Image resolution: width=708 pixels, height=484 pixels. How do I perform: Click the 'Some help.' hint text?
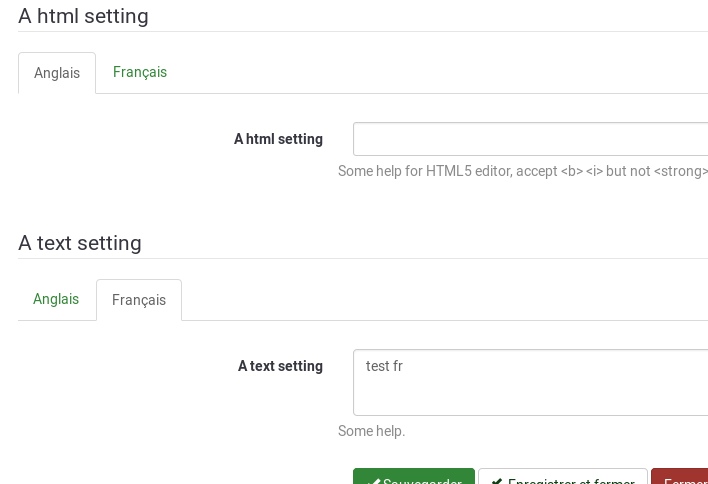pos(372,431)
